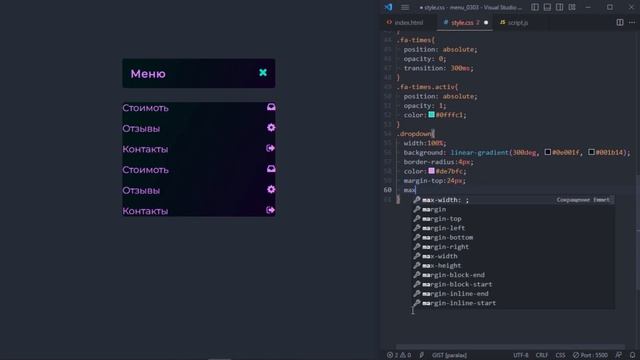640x360 pixels.
Task: Click the gear icon beside the second Отзывы
Action: [x=271, y=189]
